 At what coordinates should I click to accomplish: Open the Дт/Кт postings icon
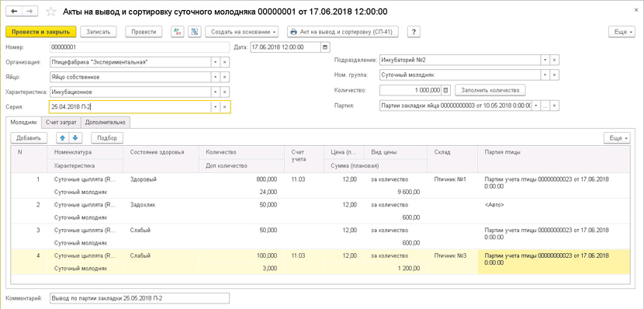(178, 32)
